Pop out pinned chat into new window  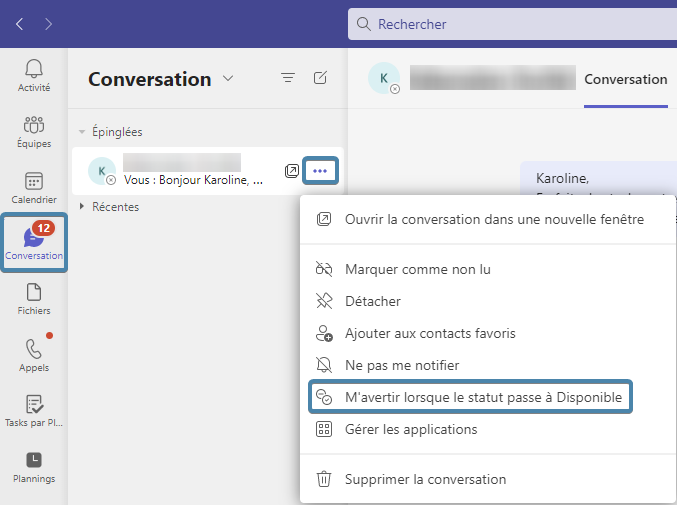tap(292, 171)
